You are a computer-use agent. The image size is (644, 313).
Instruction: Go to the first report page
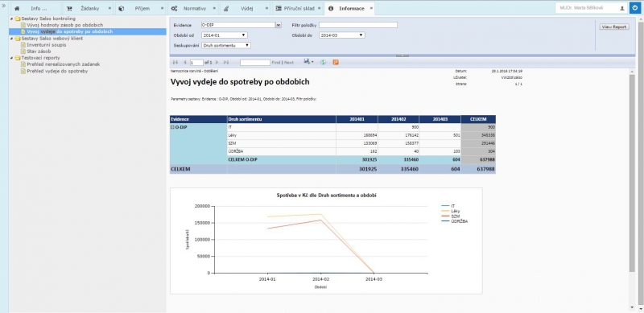[175, 63]
